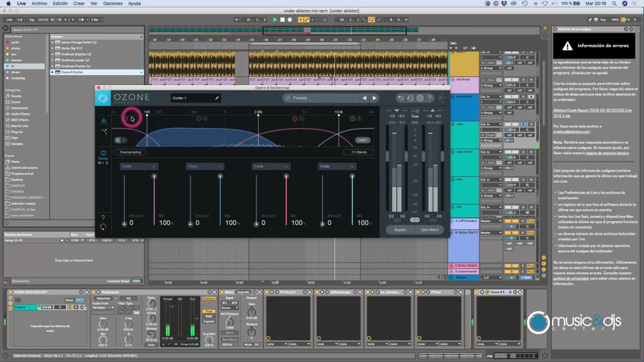644x362 pixels.
Task: Click Ozone help question mark in header
Action: 429,98
